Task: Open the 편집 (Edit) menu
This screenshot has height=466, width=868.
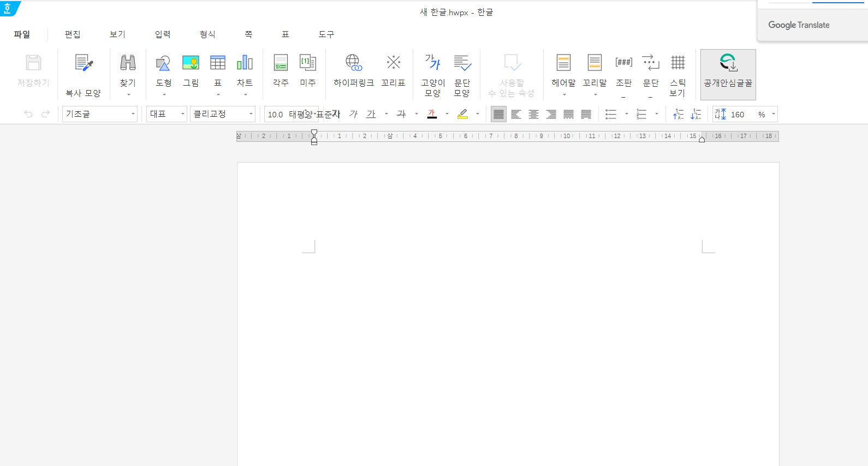Action: [x=73, y=34]
